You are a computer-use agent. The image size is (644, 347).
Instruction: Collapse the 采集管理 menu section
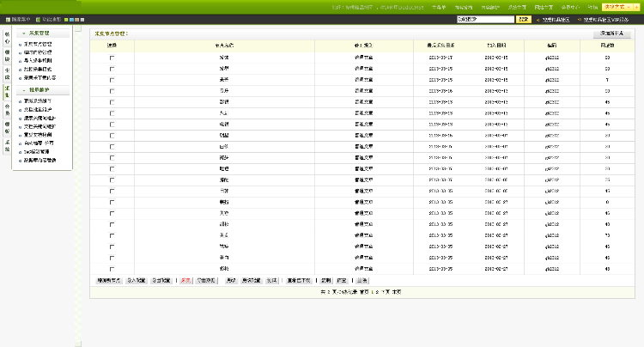(24, 33)
